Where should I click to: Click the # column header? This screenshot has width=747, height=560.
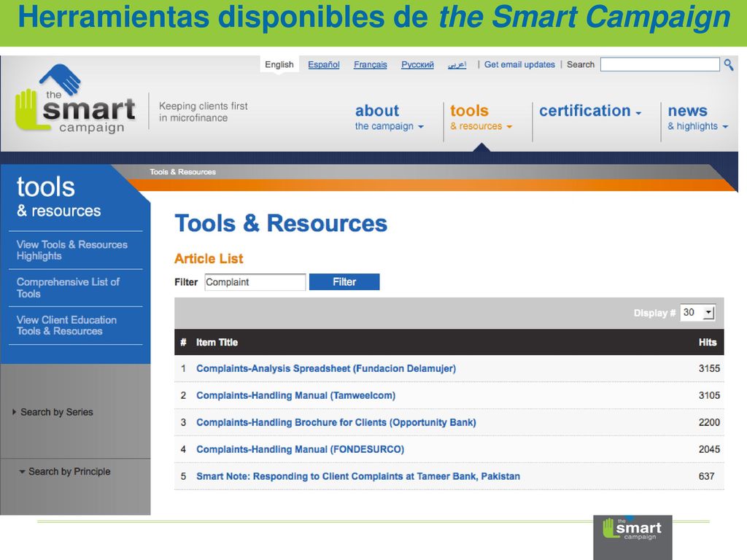click(183, 343)
